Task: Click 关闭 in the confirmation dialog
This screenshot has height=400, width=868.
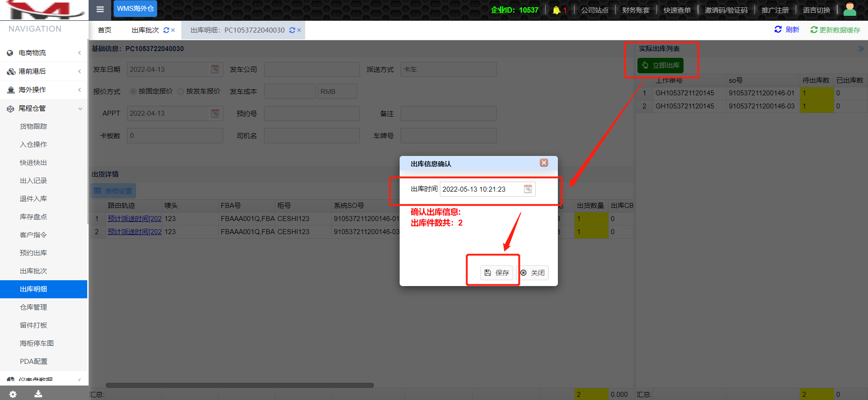Action: click(x=533, y=273)
